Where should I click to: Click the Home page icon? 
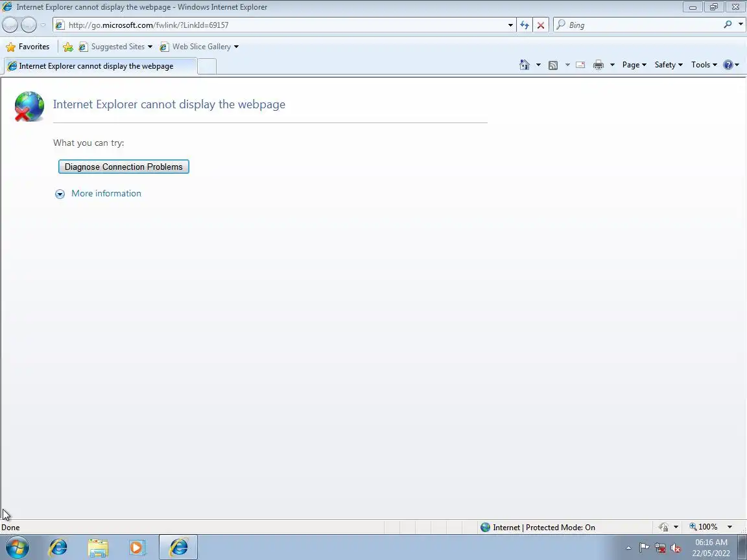pyautogui.click(x=524, y=65)
